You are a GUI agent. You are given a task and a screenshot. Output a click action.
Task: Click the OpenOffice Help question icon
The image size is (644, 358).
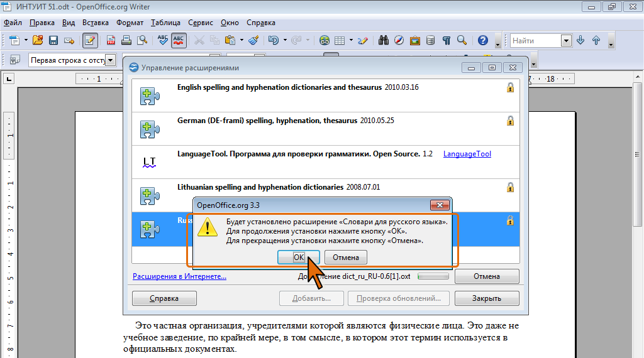point(483,41)
